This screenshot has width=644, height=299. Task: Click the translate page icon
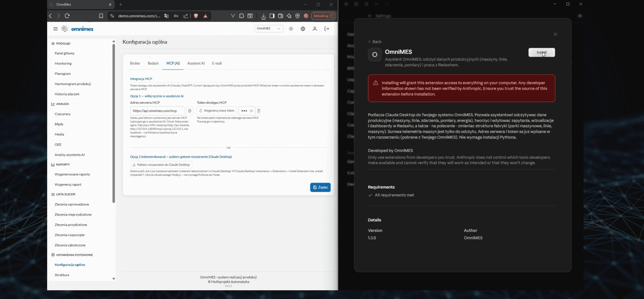166,16
